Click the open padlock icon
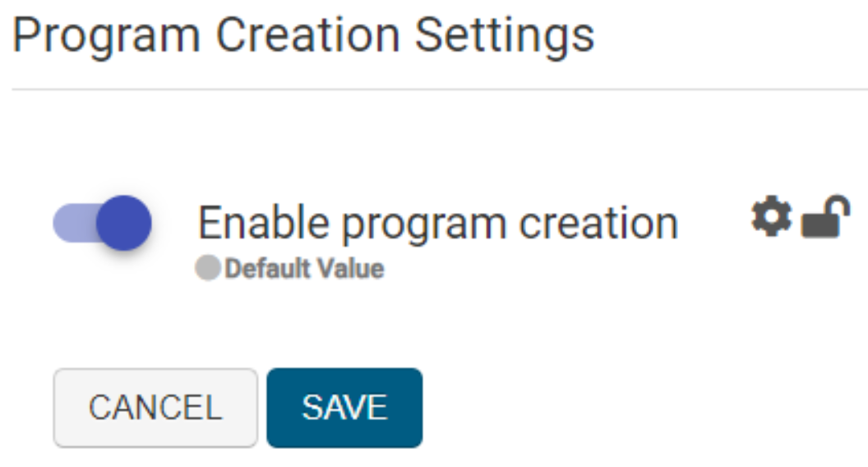This screenshot has height=467, width=868. coord(825,218)
